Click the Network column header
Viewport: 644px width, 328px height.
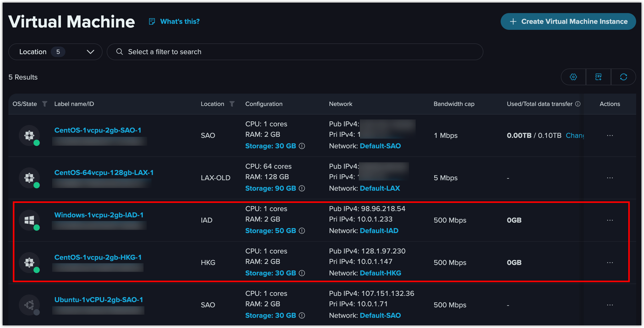[341, 104]
